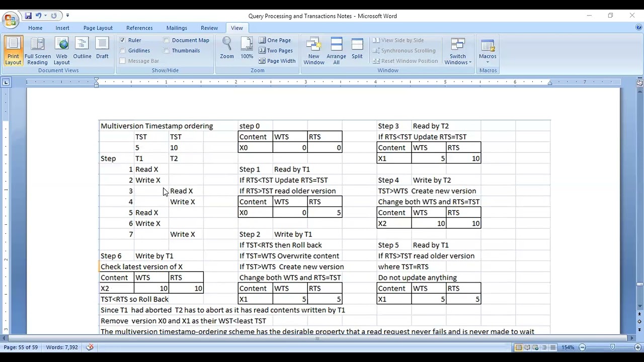This screenshot has height=362, width=644.
Task: Enable the Document Map checkbox
Action: (x=167, y=40)
